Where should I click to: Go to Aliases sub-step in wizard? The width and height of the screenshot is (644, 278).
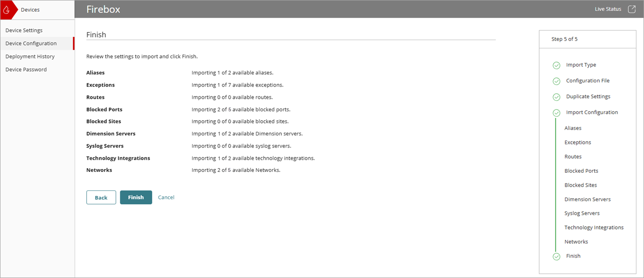coord(573,128)
